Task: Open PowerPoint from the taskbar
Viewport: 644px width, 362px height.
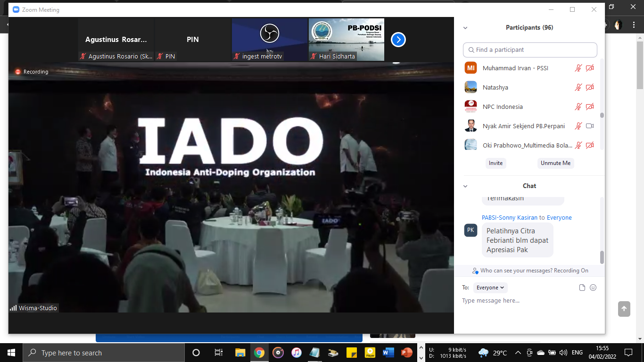Action: (406, 353)
